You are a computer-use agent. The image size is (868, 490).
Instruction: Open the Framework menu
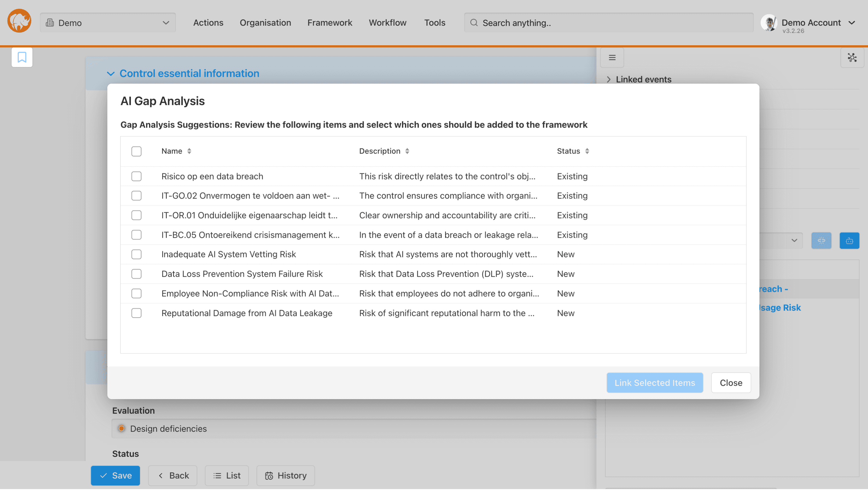(x=329, y=23)
